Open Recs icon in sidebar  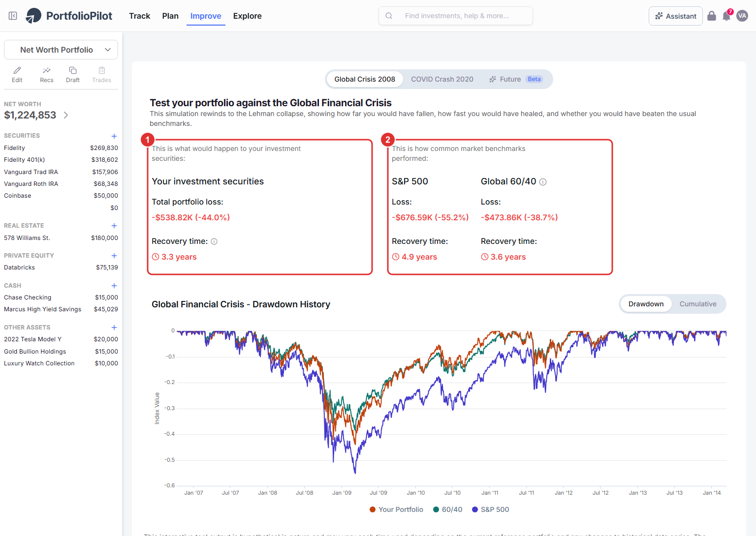pos(47,70)
